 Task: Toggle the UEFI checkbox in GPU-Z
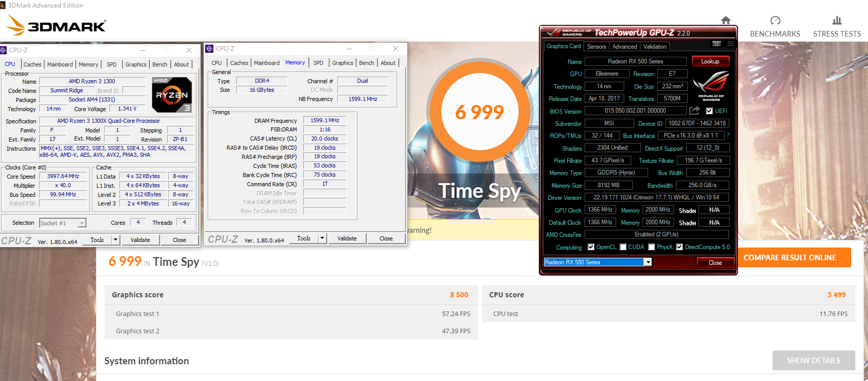709,111
